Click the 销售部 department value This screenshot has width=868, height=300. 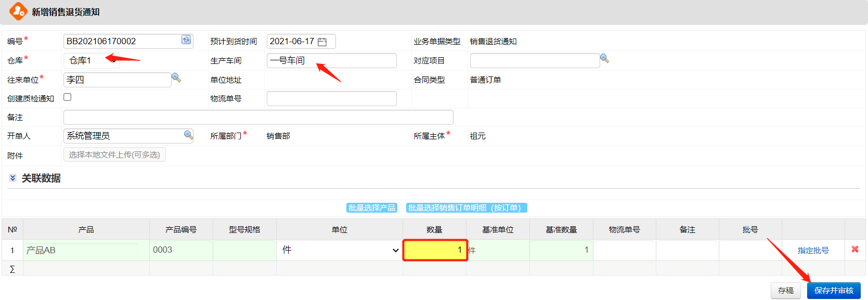click(278, 136)
